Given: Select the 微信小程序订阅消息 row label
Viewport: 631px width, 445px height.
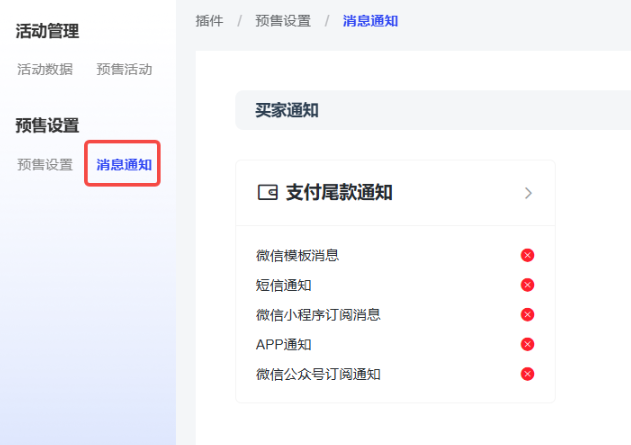Looking at the screenshot, I should point(318,315).
